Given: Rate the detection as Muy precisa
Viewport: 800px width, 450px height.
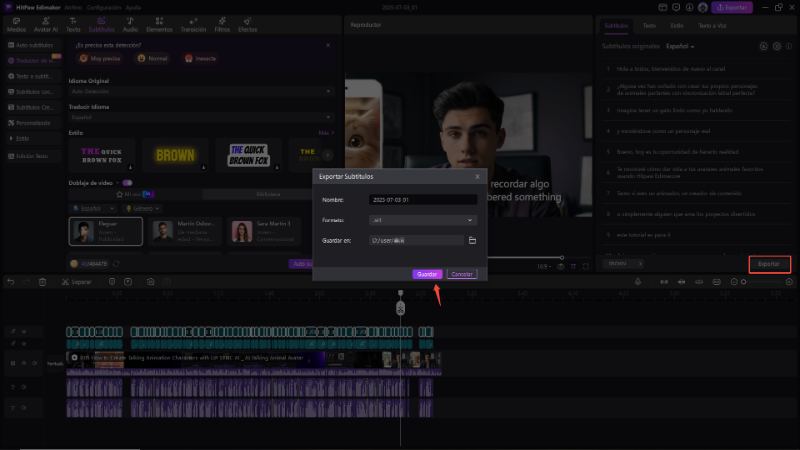Looking at the screenshot, I should click(x=100, y=59).
